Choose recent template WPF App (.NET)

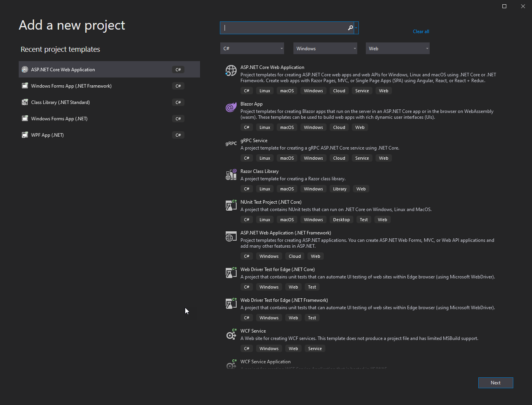click(x=109, y=135)
